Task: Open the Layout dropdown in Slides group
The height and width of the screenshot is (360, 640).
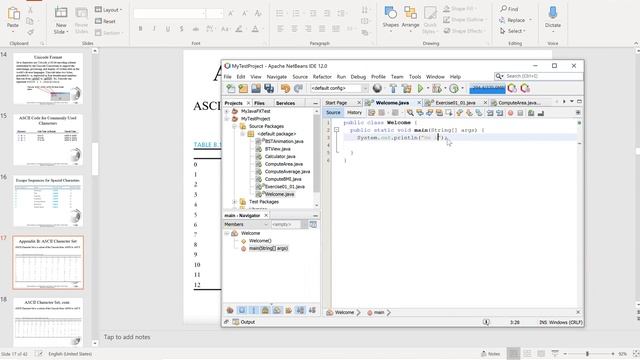Action: click(109, 9)
